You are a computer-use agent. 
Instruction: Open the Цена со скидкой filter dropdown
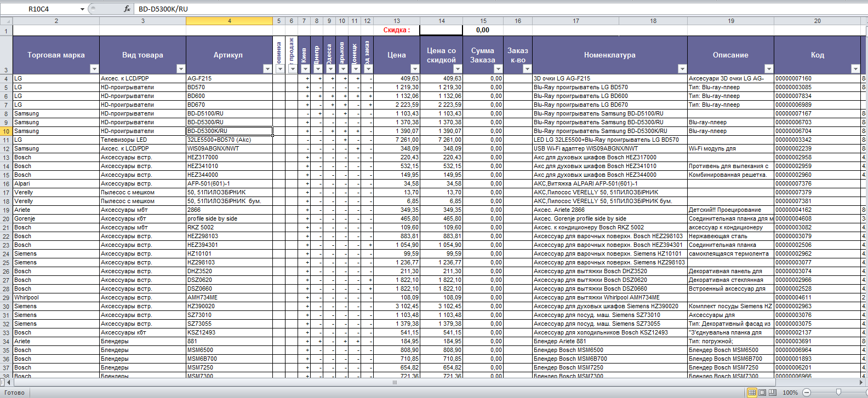tap(458, 68)
